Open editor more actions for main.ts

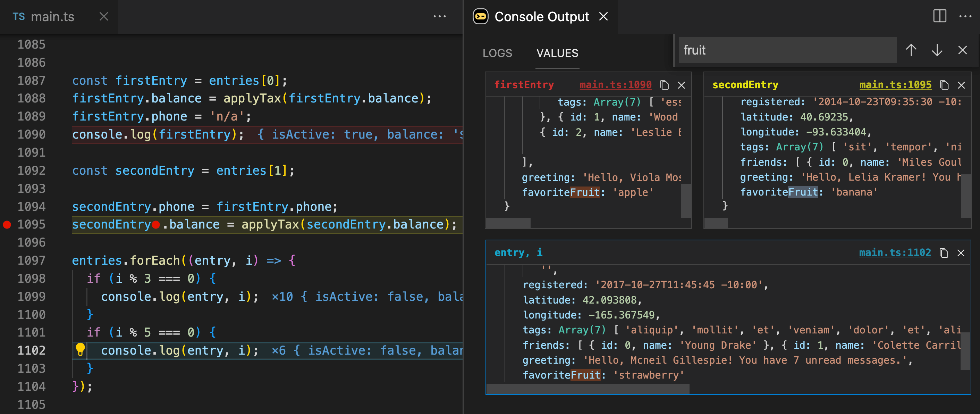tap(439, 16)
